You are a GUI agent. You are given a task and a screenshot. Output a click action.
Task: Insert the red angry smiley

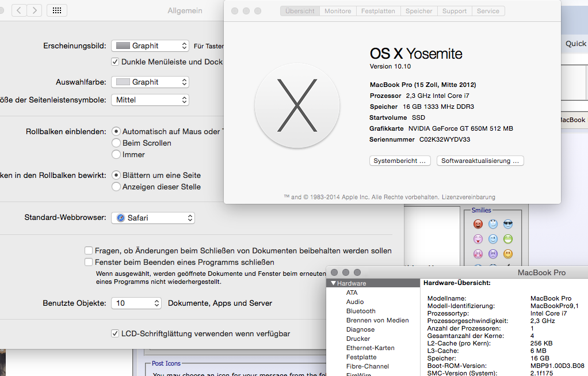pos(478,224)
